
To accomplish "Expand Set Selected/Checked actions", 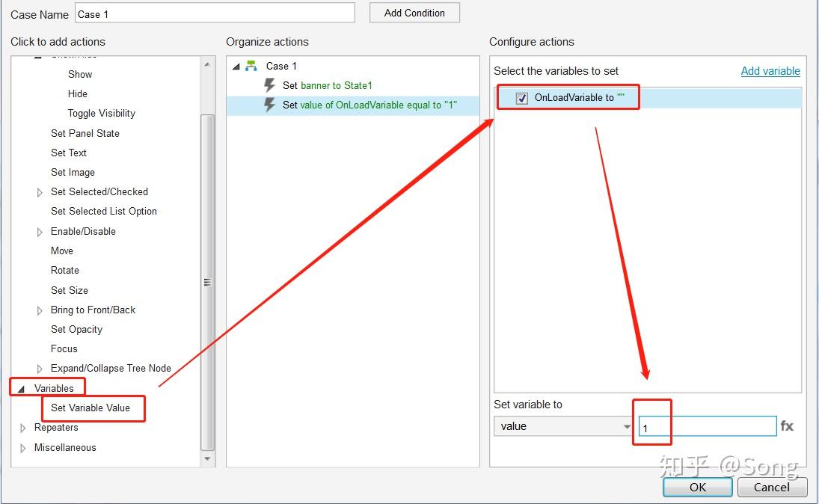I will 40,192.
